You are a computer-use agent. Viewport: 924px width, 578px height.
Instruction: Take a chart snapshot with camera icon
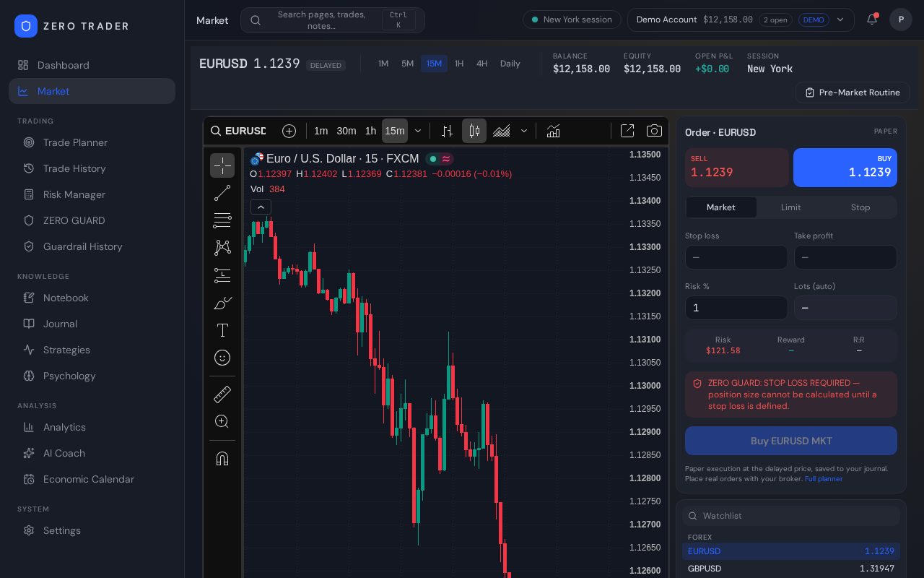[x=654, y=131]
